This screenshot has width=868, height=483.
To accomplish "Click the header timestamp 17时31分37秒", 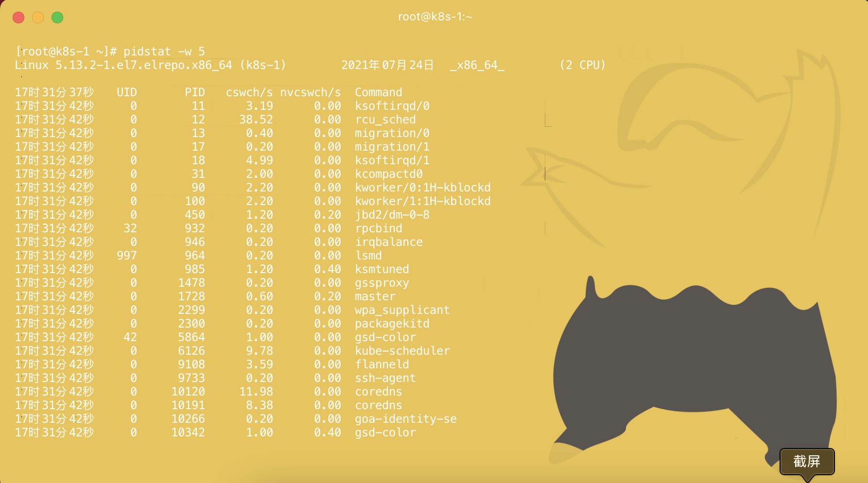I will tap(54, 92).
